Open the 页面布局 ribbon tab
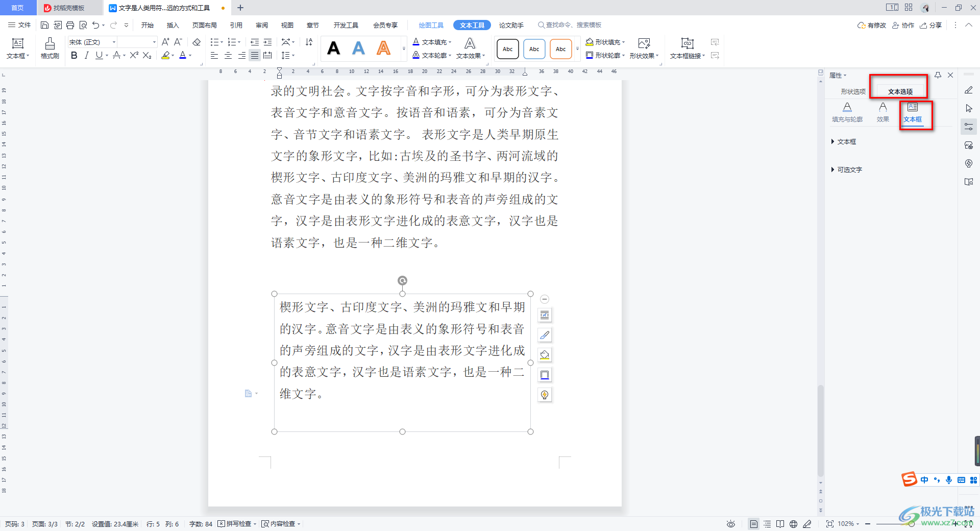The height and width of the screenshot is (531, 980). [x=205, y=25]
